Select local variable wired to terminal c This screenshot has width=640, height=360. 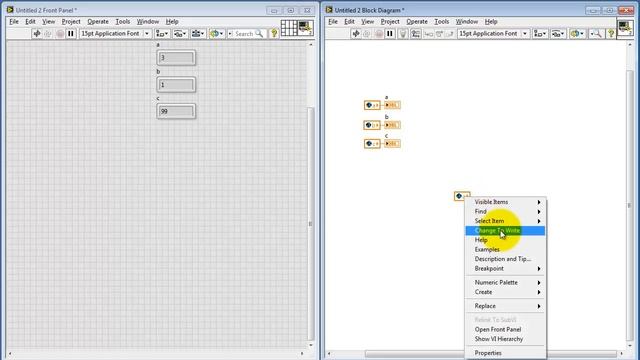pyautogui.click(x=372, y=144)
